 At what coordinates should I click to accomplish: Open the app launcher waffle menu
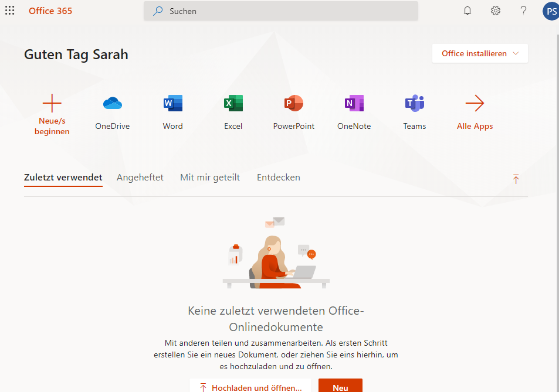coord(10,11)
